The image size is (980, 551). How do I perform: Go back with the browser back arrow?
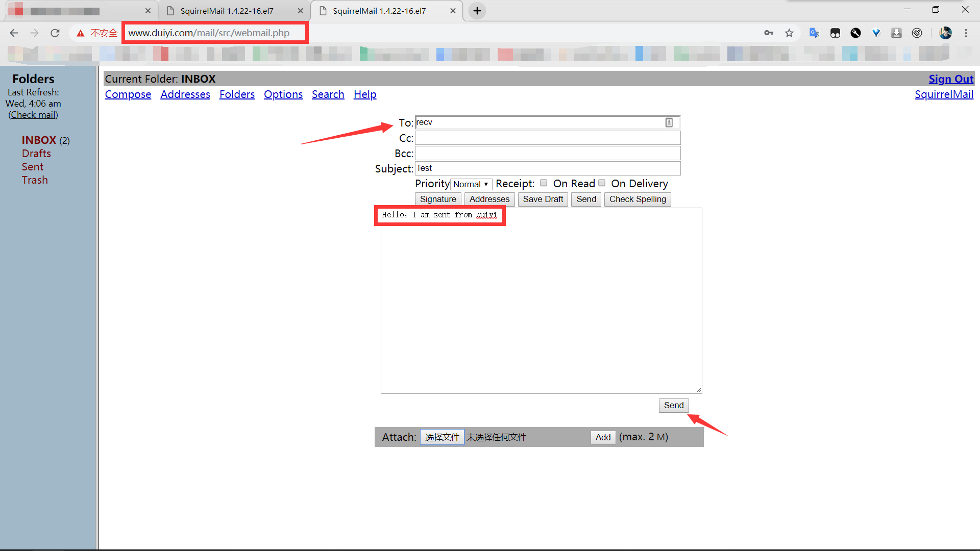(x=14, y=33)
